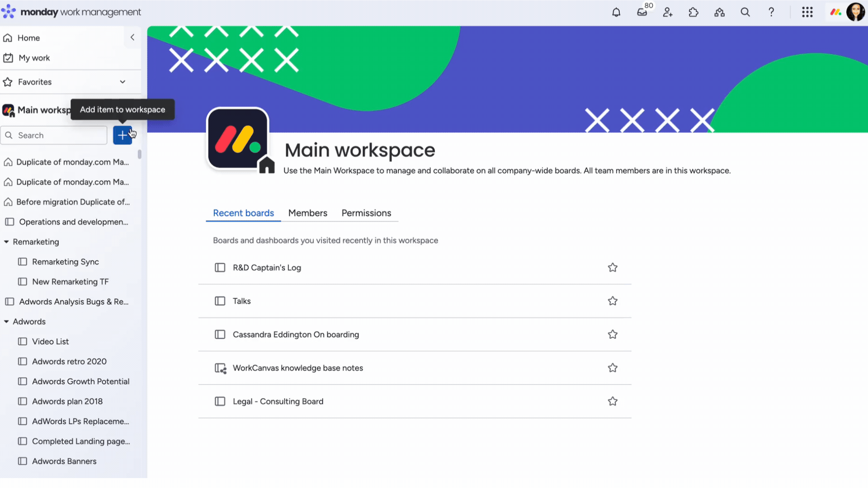Click the sidebar Search field
The height and width of the screenshot is (488, 868).
54,135
